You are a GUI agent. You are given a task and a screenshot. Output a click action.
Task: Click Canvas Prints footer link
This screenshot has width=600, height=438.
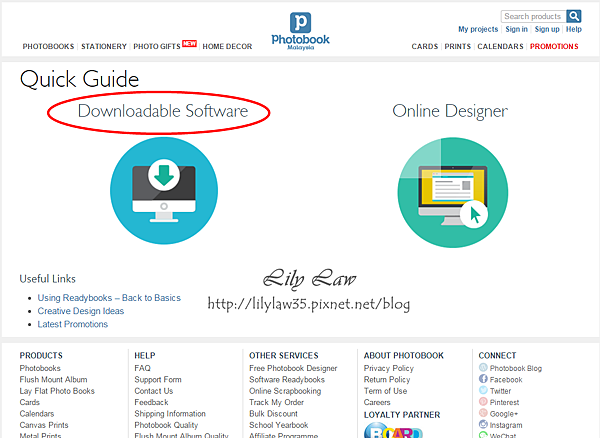(x=44, y=425)
